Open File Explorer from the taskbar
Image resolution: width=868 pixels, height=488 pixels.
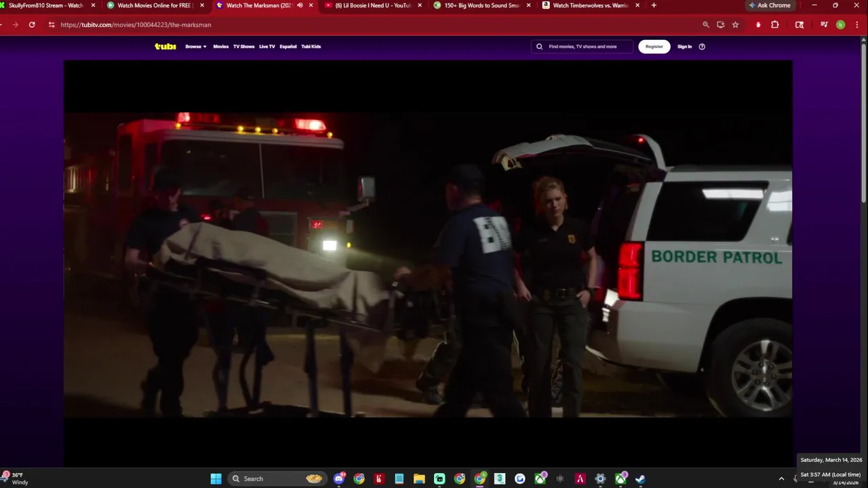pyautogui.click(x=419, y=479)
